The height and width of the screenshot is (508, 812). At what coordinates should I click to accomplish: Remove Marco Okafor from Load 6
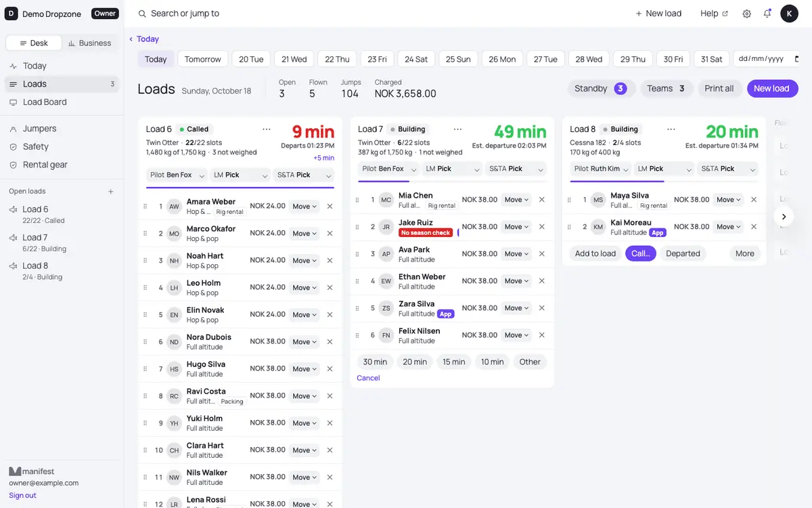pos(330,234)
